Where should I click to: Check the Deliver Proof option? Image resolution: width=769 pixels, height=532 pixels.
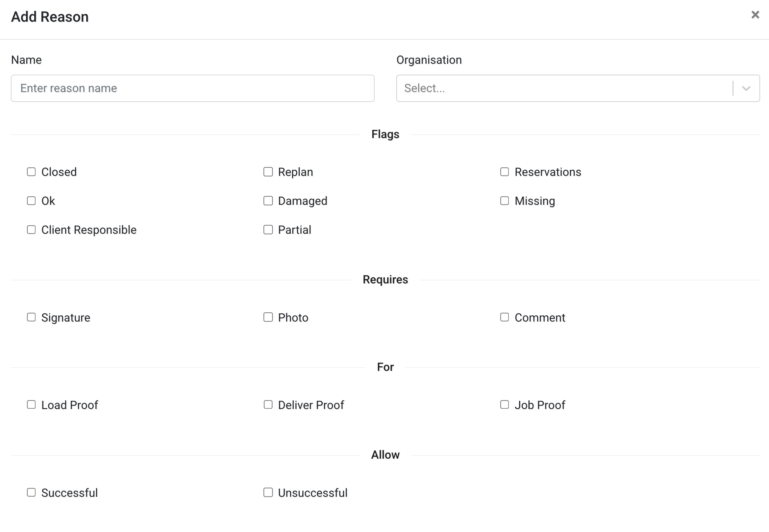(268, 404)
